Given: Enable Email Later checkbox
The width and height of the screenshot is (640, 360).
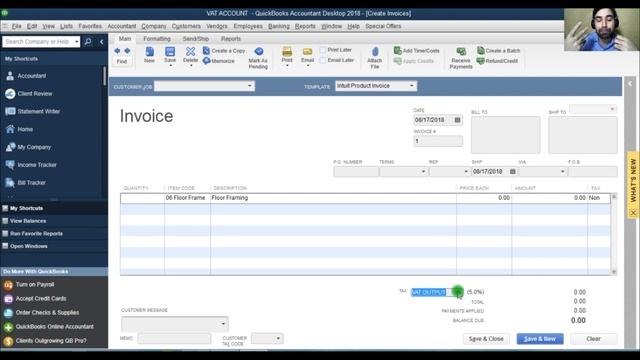Looking at the screenshot, I should [x=323, y=60].
